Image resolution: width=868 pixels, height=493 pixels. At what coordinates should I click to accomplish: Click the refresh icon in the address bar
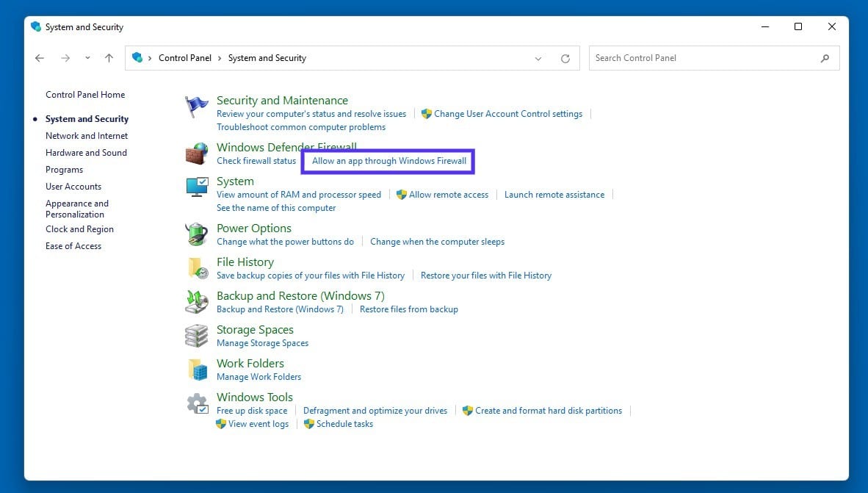[x=565, y=58]
